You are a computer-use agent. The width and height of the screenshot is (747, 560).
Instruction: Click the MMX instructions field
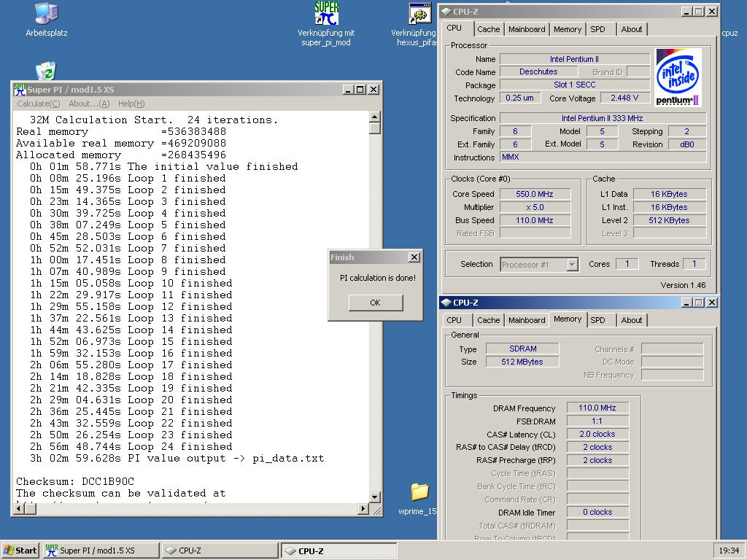pyautogui.click(x=603, y=157)
